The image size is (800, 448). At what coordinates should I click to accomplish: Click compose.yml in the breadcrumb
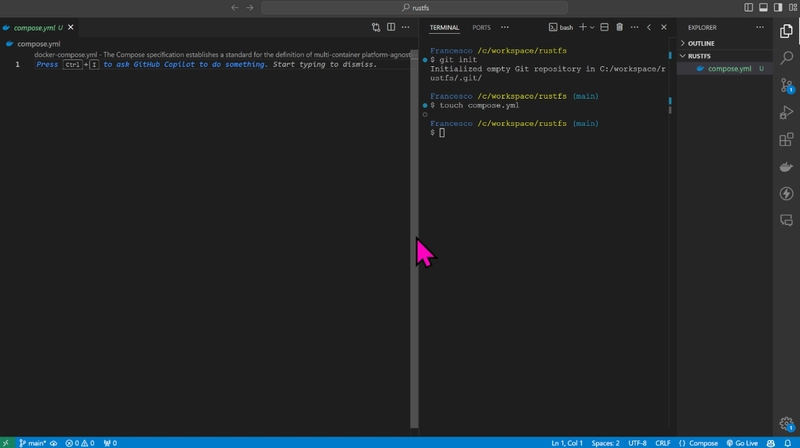click(39, 44)
